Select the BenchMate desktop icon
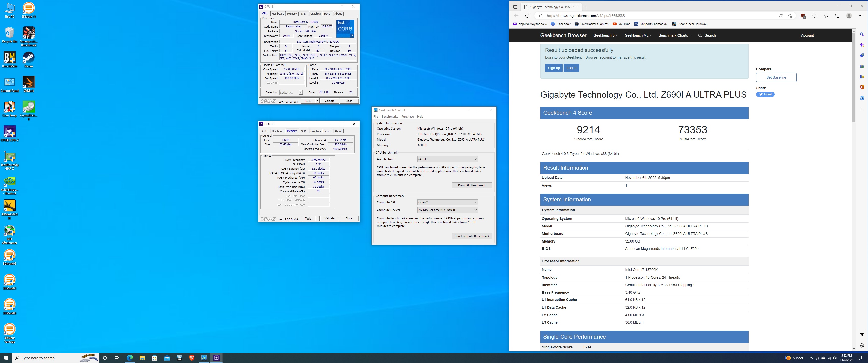 coord(9,59)
